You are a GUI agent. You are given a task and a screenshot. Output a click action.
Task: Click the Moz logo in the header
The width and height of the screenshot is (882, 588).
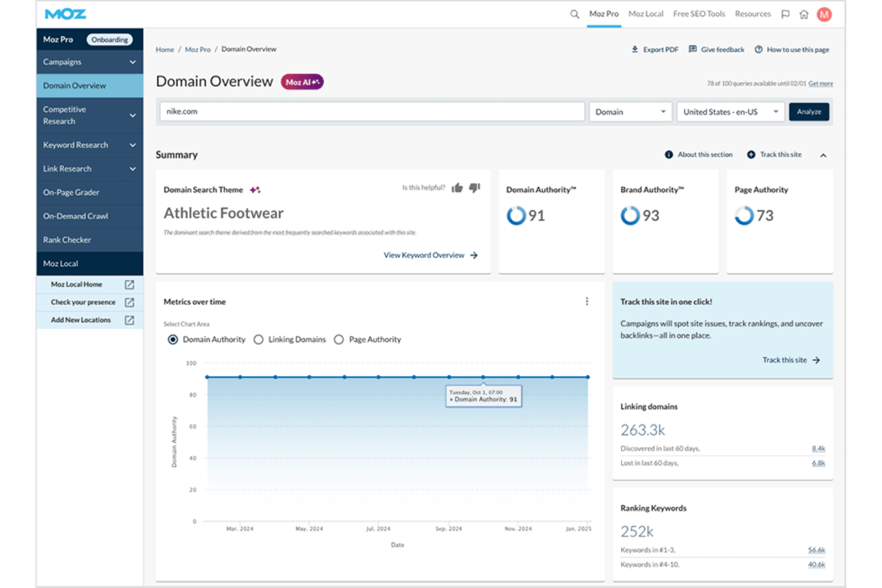point(64,13)
